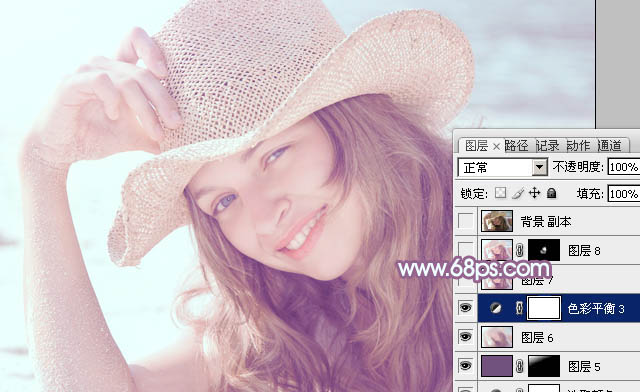This screenshot has width=640, height=392.
Task: Click the chain link icon on 色彩平衡 3
Action: (x=520, y=308)
